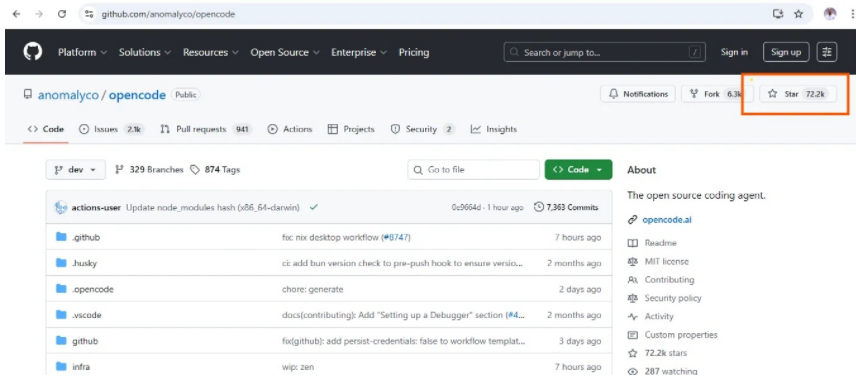Click the browser address bar URL

[x=168, y=14]
